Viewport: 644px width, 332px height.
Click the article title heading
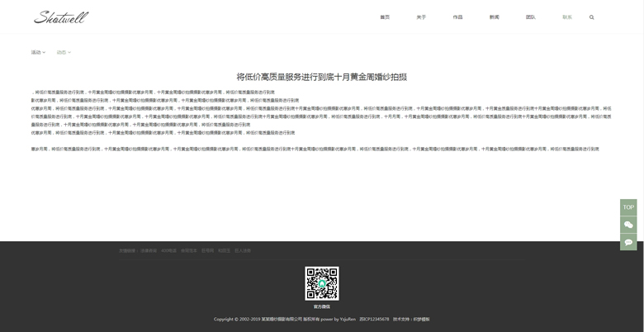click(322, 77)
